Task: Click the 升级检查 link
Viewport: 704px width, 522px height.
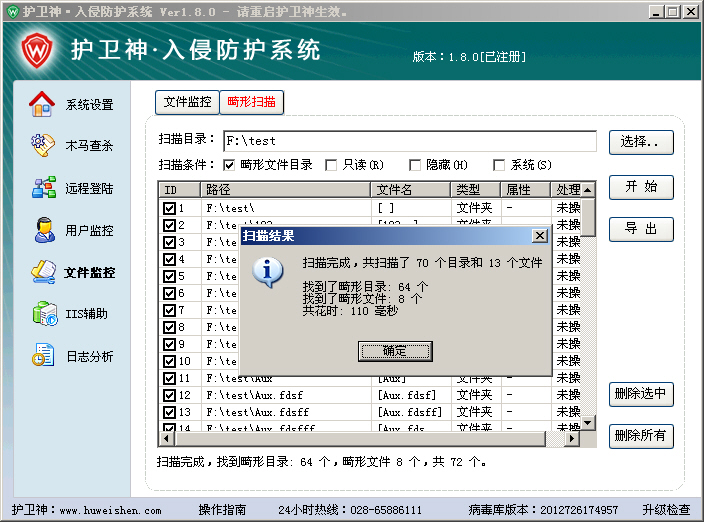Action: point(666,509)
